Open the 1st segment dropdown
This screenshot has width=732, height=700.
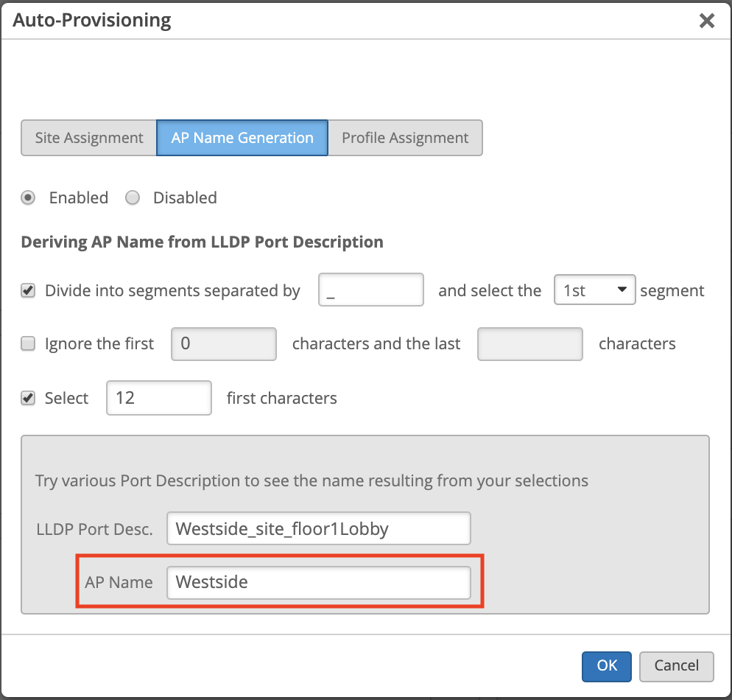[594, 290]
